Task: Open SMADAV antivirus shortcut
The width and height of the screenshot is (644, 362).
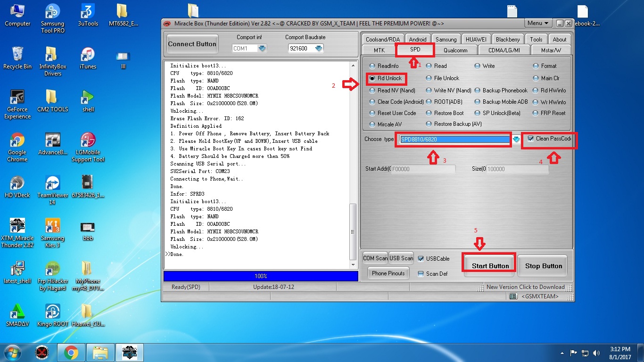Action: pos(17,315)
